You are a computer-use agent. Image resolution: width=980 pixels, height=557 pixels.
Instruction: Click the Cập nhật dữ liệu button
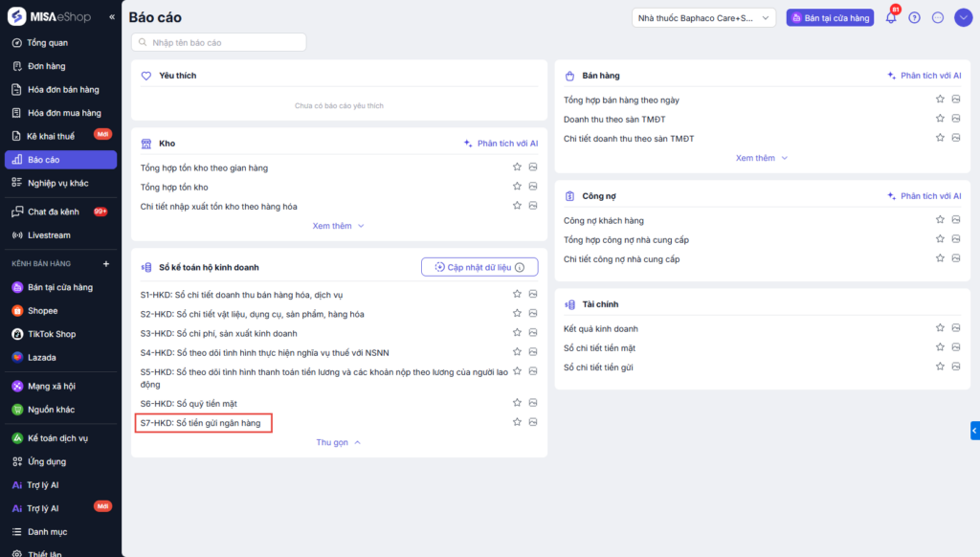point(479,267)
